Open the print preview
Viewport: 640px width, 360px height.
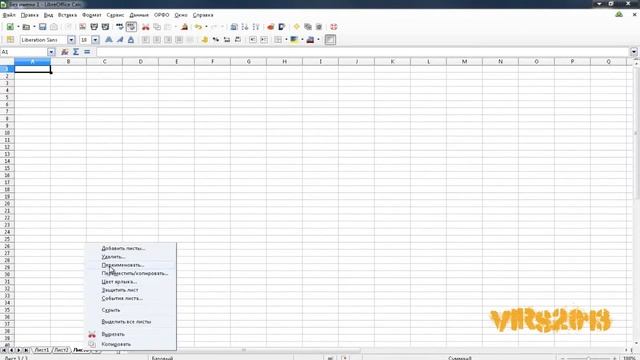[105, 27]
